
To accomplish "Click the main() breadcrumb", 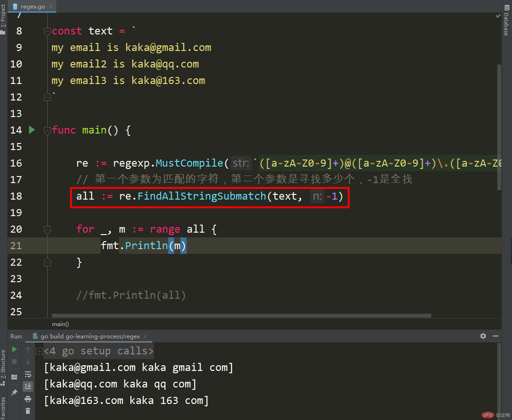I will pos(60,324).
